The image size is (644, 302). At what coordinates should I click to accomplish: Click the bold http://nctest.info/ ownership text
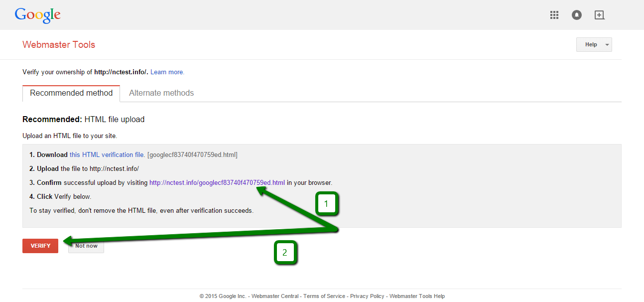[121, 72]
